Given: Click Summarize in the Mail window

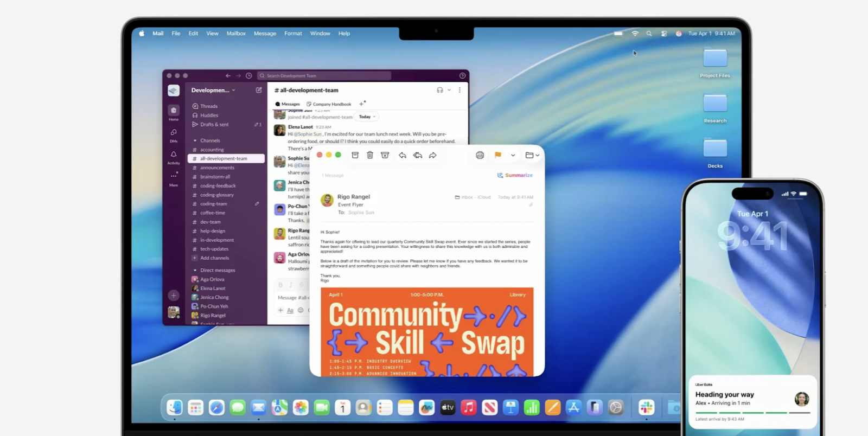Looking at the screenshot, I should click(515, 175).
